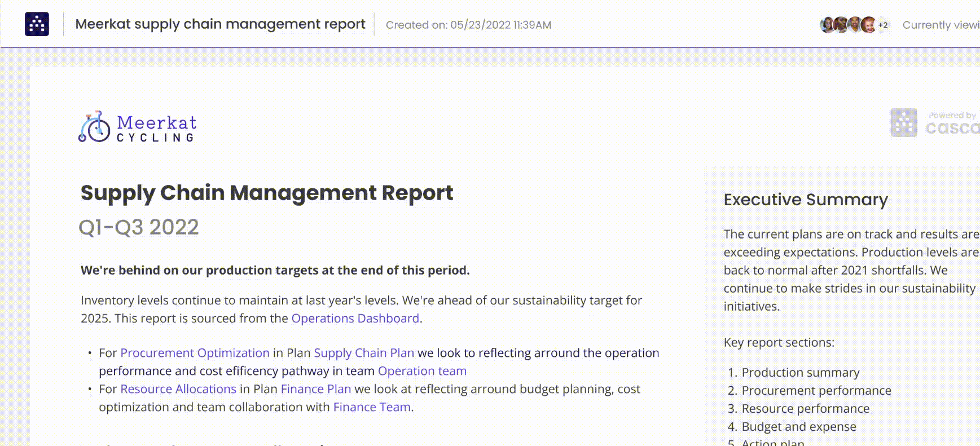Click the Meerkat Cycling bicycle logo
The image size is (980, 446).
click(x=95, y=126)
